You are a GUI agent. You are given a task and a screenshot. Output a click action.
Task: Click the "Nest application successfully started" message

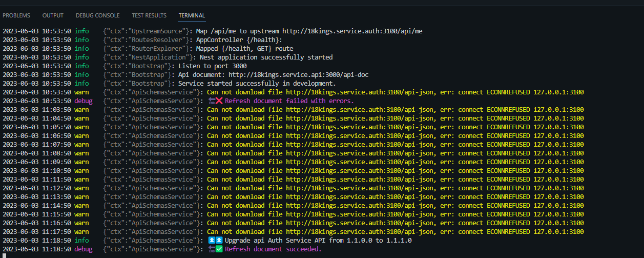(266, 57)
